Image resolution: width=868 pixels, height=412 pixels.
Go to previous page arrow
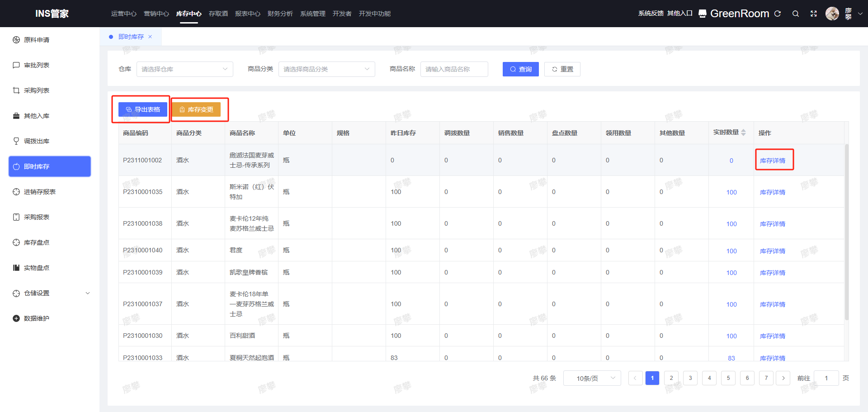635,378
